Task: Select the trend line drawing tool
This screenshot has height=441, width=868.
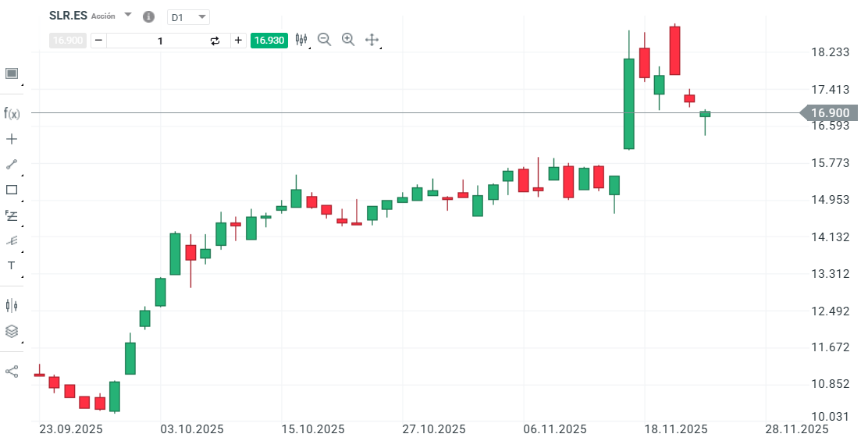Action: [12, 164]
